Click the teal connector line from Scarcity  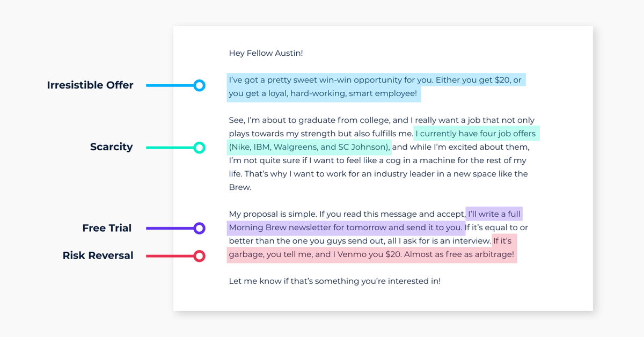pos(169,148)
